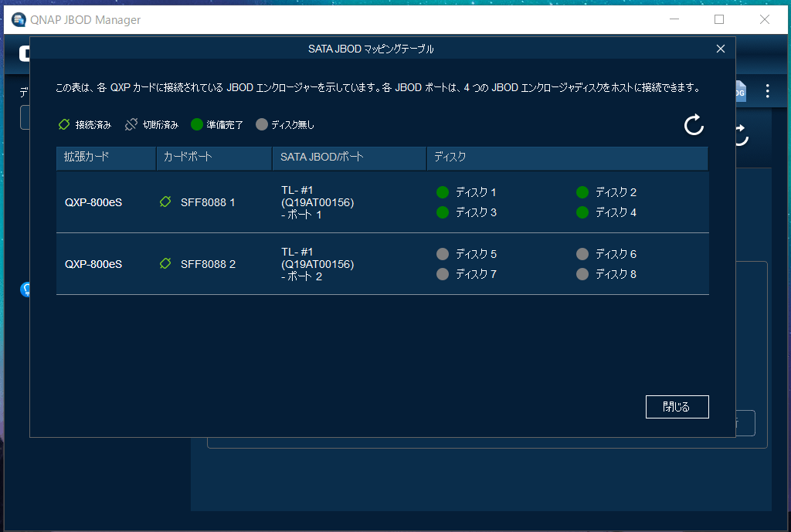Image resolution: width=791 pixels, height=532 pixels.
Task: Click the gray status dot for ディスク 6
Action: [x=582, y=253]
